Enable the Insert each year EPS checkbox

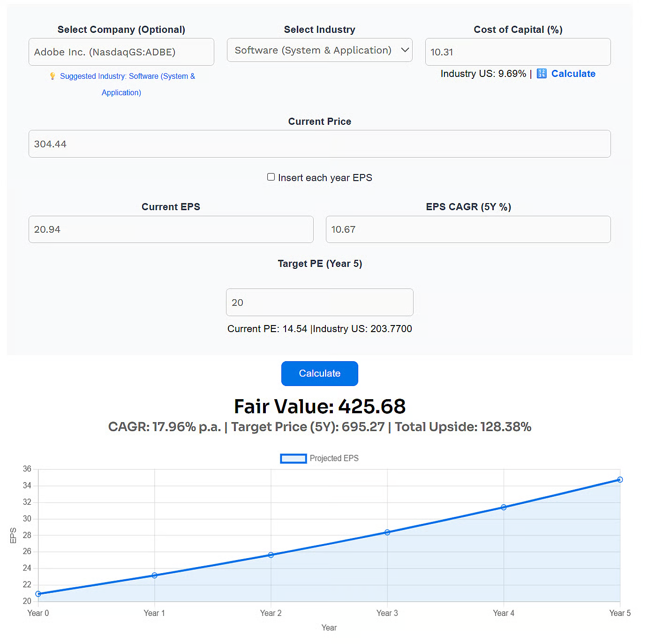click(x=271, y=177)
